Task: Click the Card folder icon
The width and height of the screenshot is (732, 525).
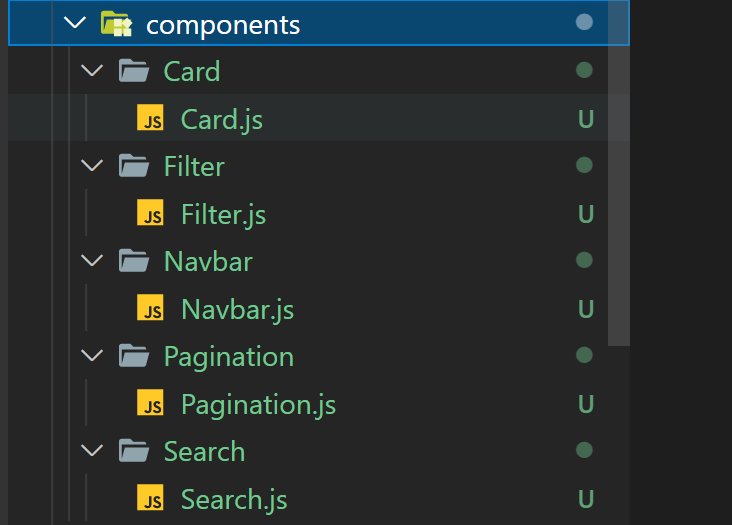Action: tap(134, 71)
